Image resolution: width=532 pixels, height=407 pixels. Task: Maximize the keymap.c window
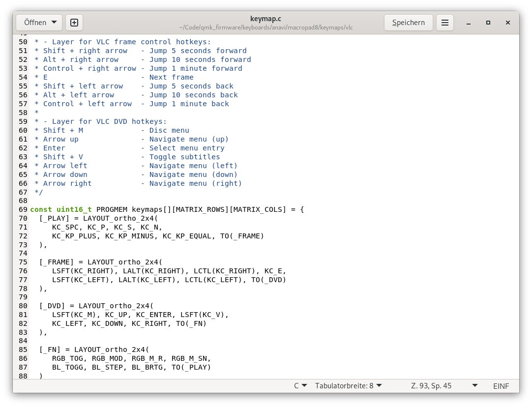tap(488, 23)
